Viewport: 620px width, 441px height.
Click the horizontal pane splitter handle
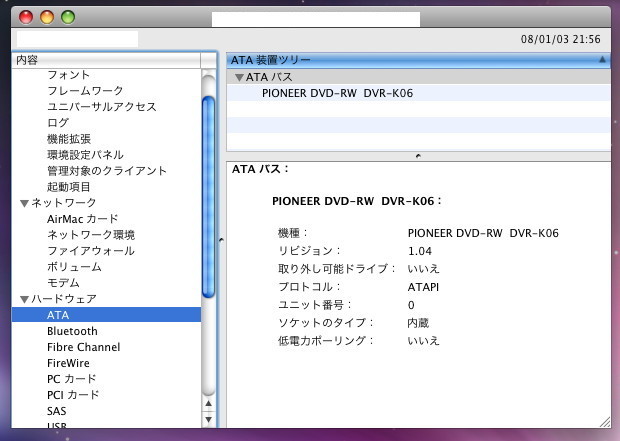click(x=418, y=156)
